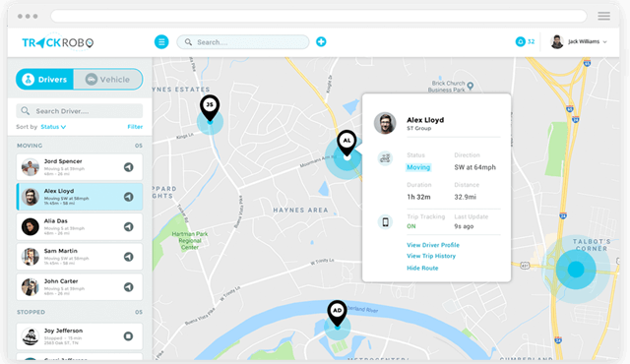Open View Driver Profile link
Screen dimensions: 630x364
433,245
